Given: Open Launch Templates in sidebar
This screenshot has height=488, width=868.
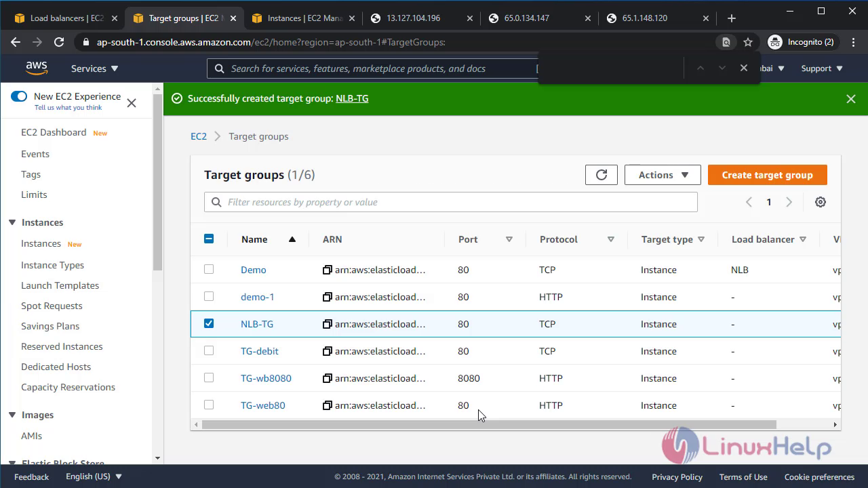Looking at the screenshot, I should pos(60,285).
